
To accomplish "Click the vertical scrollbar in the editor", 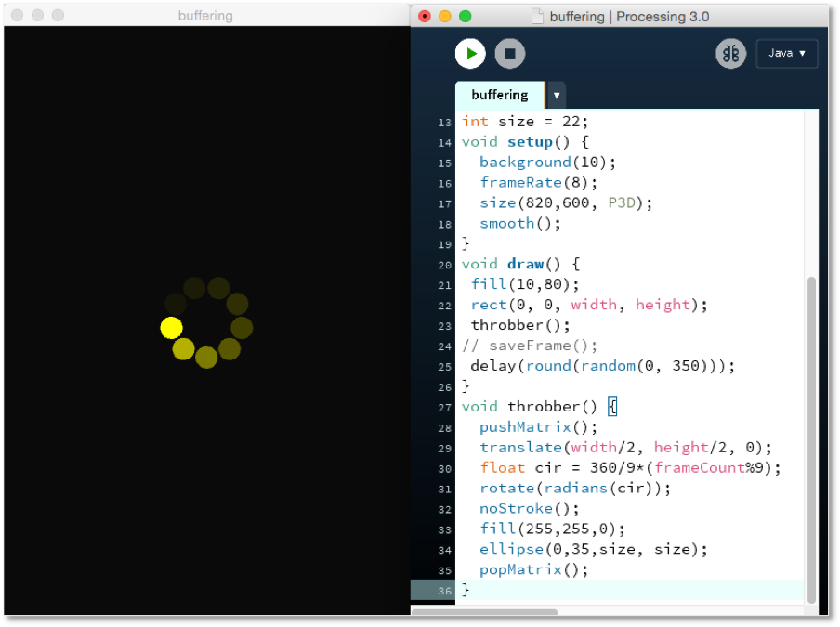I will point(811,439).
